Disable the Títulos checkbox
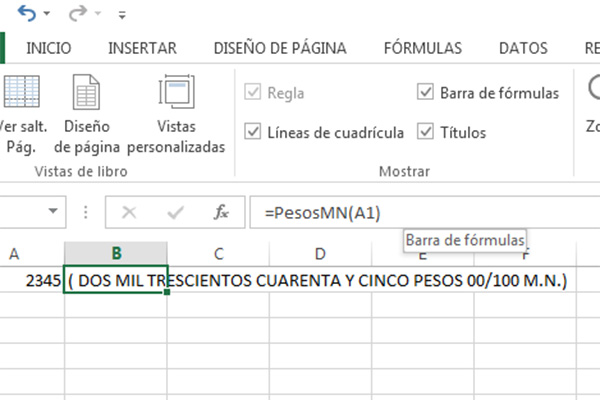The image size is (600, 400). coord(425,132)
